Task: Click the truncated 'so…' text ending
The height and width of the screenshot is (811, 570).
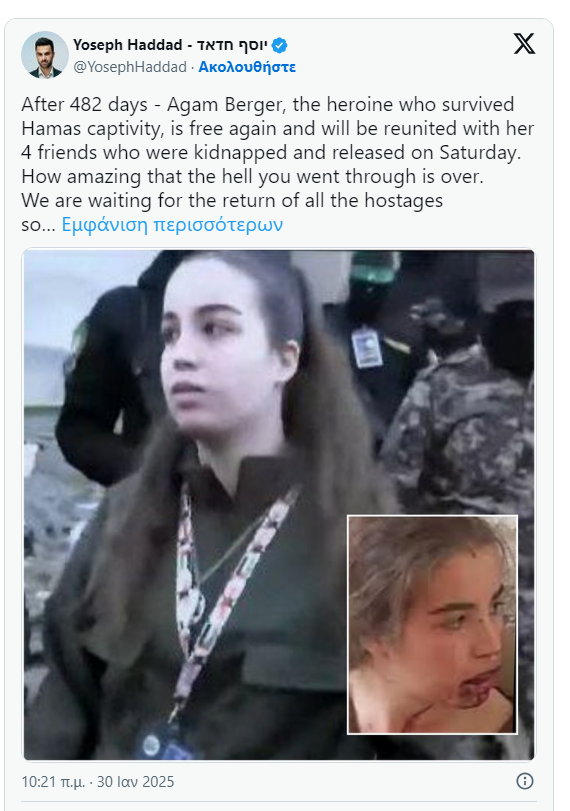Action: (38, 225)
